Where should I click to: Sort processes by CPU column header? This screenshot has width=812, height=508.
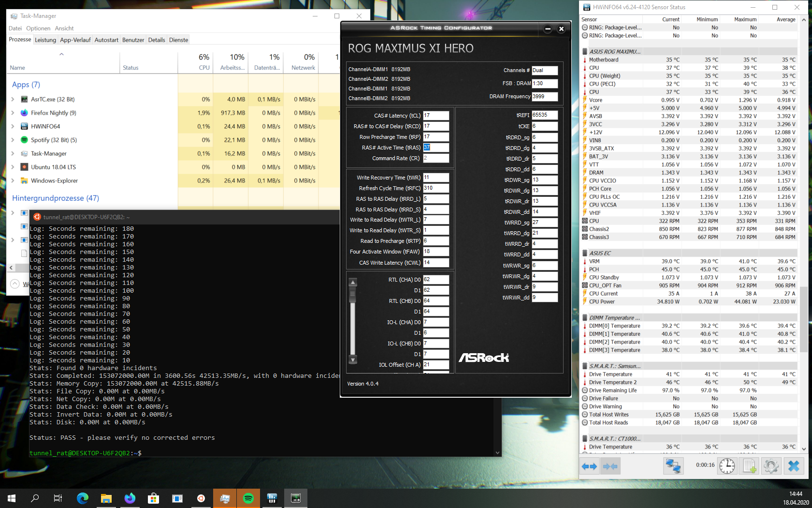(x=196, y=62)
